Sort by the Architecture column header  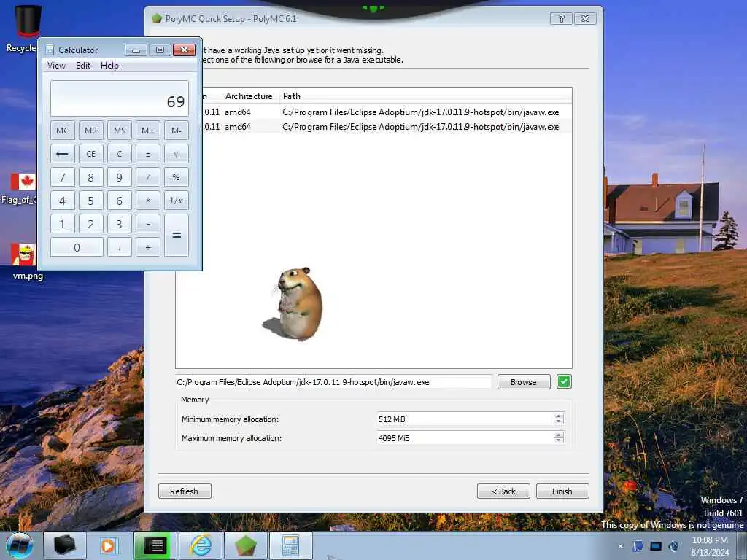[x=249, y=96]
